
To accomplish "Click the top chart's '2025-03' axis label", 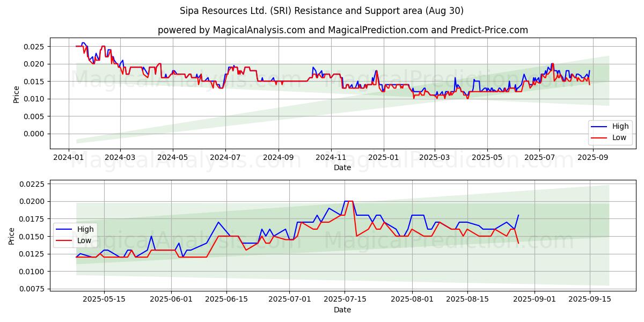I will [434, 157].
